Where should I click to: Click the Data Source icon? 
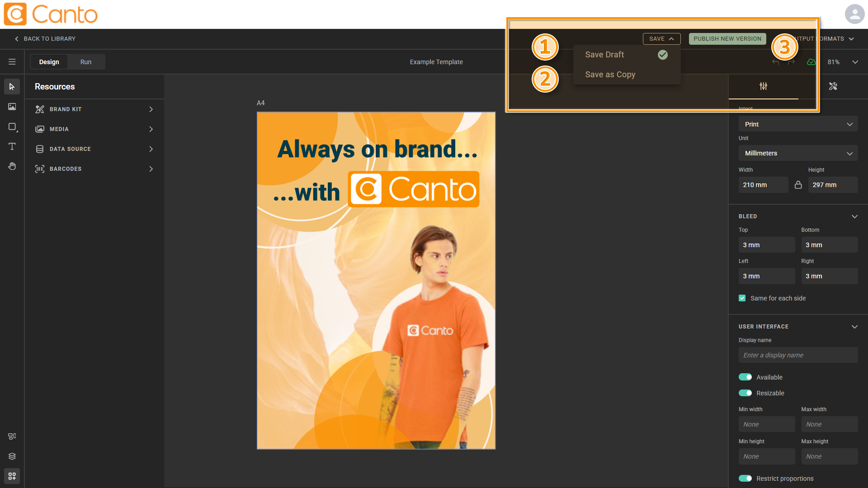tap(40, 149)
